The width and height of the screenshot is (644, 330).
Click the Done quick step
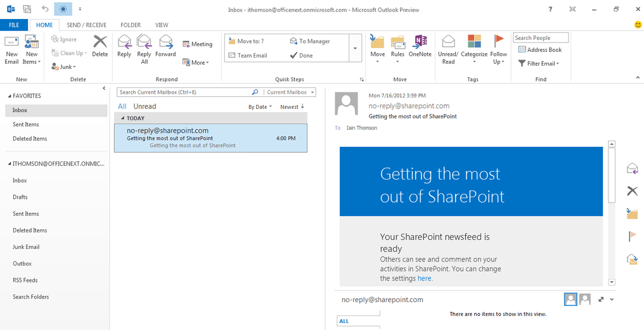tap(302, 55)
